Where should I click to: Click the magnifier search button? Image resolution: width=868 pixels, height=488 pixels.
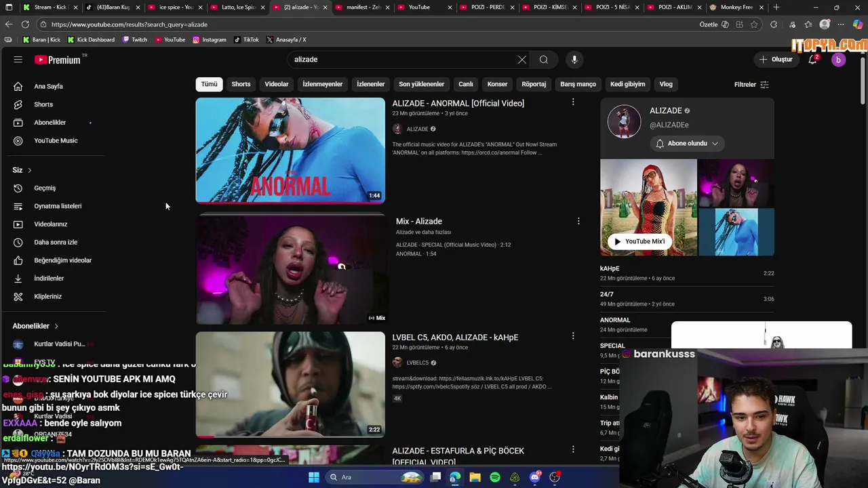point(544,60)
